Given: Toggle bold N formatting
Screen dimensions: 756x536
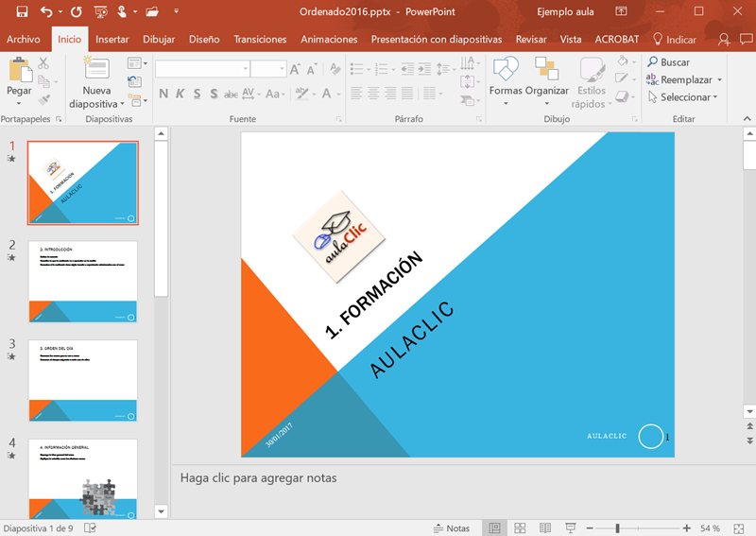Looking at the screenshot, I should click(x=163, y=94).
